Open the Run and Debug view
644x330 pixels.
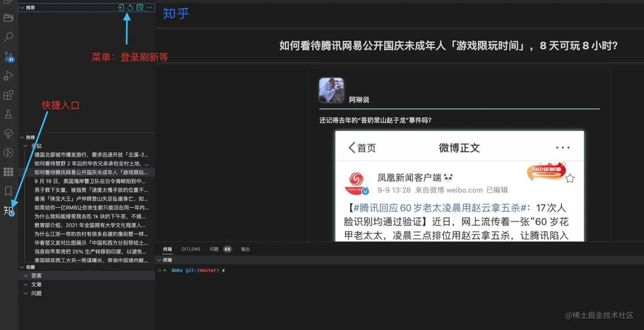(x=9, y=76)
